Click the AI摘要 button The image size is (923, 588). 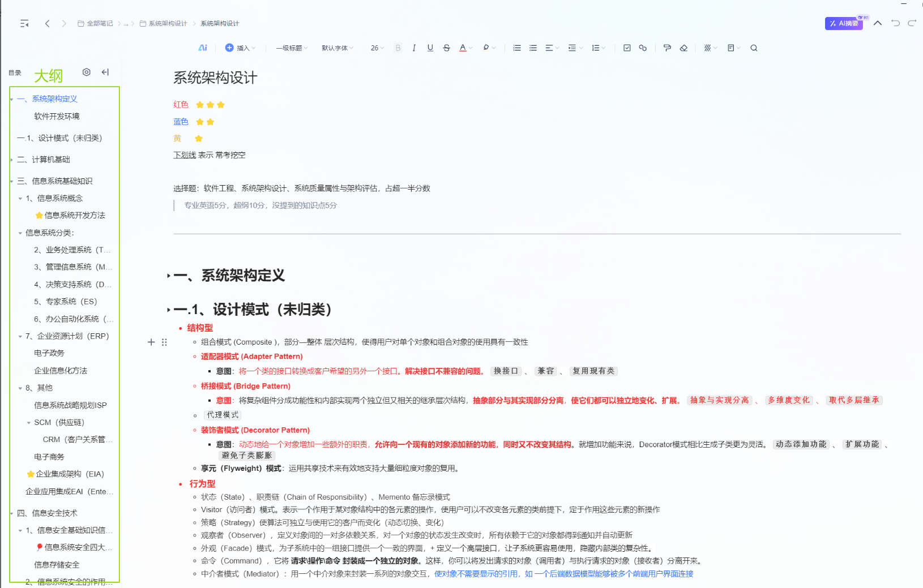point(843,23)
